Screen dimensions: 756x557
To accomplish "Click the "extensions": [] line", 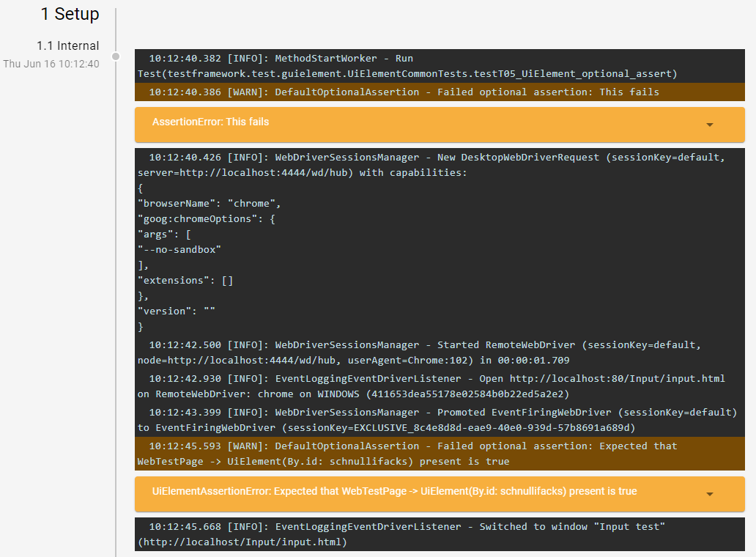I will coord(185,281).
